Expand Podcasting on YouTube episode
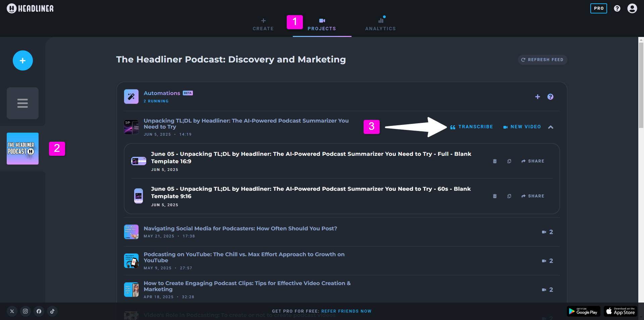Image resolution: width=644 pixels, height=320 pixels. pos(244,257)
